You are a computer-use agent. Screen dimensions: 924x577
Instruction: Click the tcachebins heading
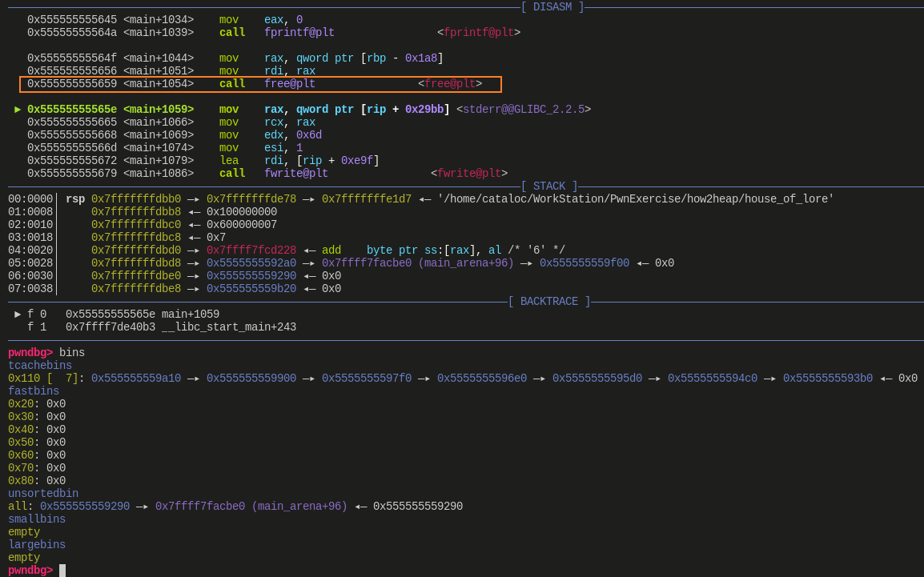tap(40, 366)
